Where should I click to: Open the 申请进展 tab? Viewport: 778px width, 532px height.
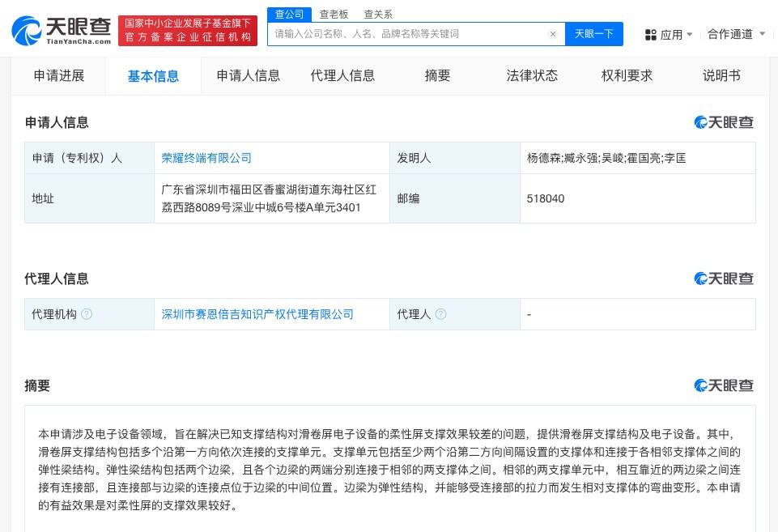coord(58,76)
